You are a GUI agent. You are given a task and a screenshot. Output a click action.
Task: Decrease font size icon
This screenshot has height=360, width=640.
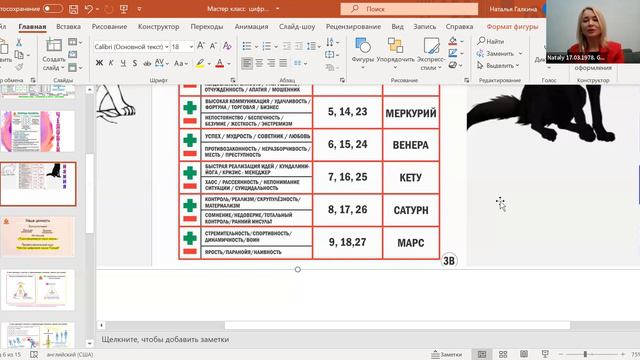coord(213,46)
